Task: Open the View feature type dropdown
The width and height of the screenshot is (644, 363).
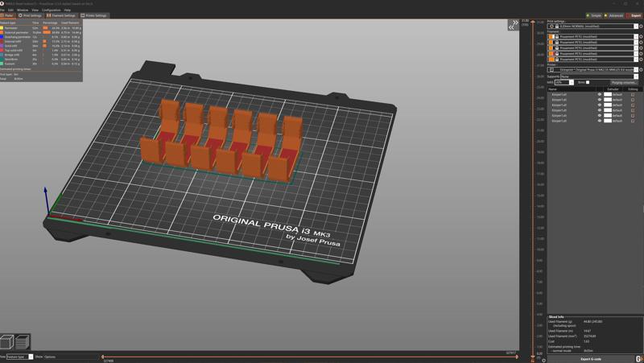Action: tap(19, 357)
